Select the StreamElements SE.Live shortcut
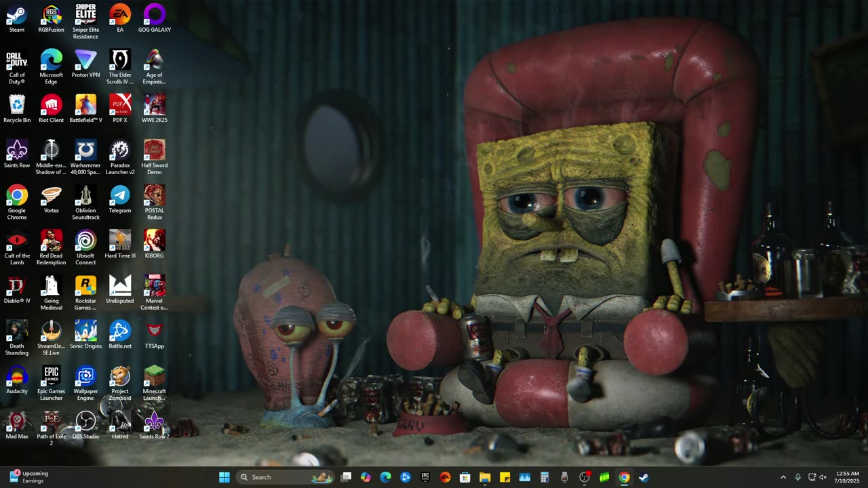The width and height of the screenshot is (868, 488). tap(52, 338)
